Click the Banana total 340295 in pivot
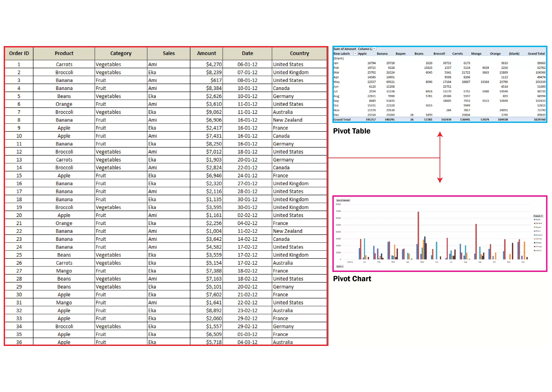 click(389, 119)
